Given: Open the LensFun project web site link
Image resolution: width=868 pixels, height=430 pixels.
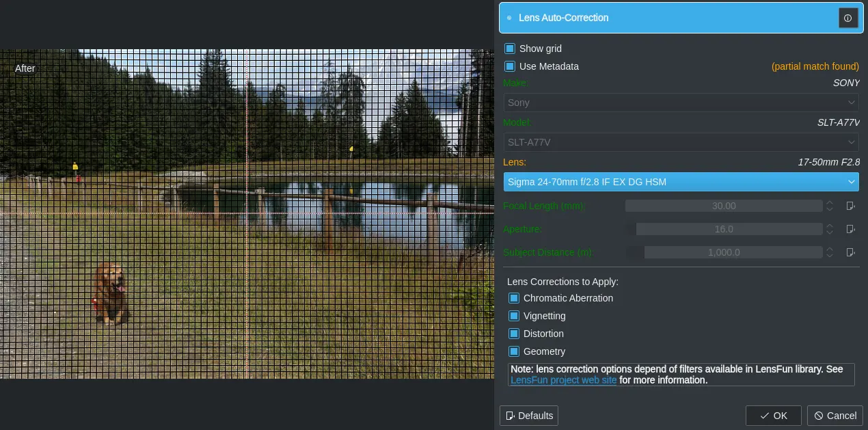Looking at the screenshot, I should [563, 380].
